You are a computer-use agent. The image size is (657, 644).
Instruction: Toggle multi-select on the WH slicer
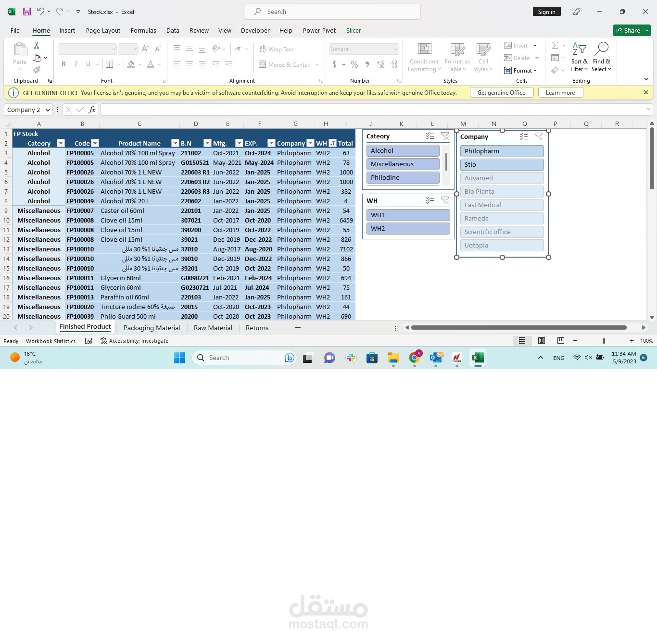(430, 200)
